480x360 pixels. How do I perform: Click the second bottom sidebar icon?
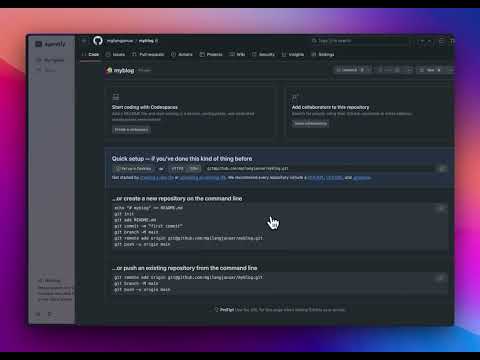tap(50, 314)
